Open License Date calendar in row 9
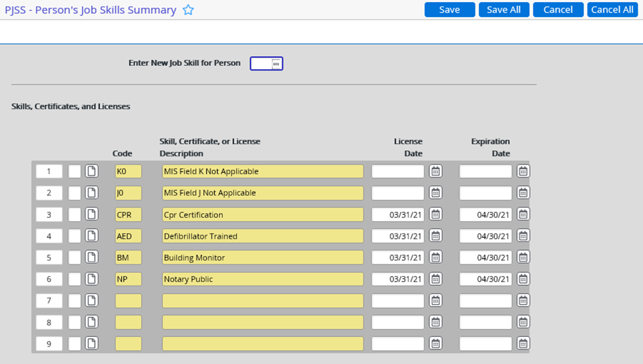Screen dimensions: 643x364 435,344
